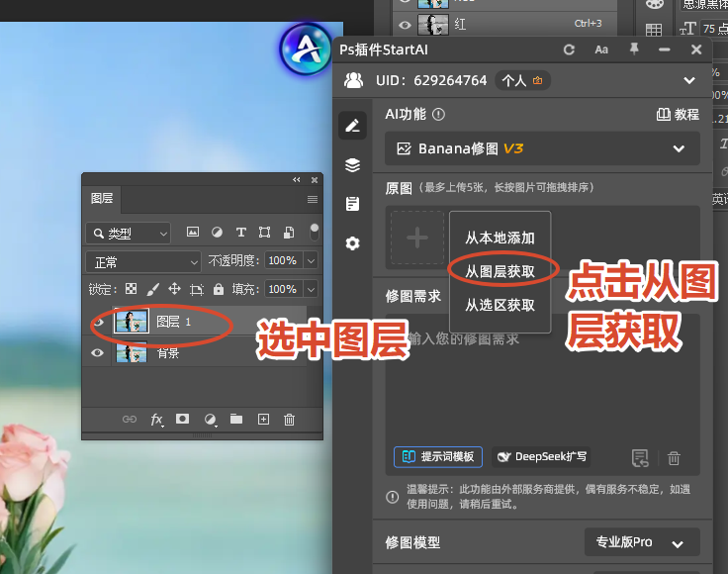The width and height of the screenshot is (728, 574).
Task: Filter layers by smart object icon
Action: point(289,232)
